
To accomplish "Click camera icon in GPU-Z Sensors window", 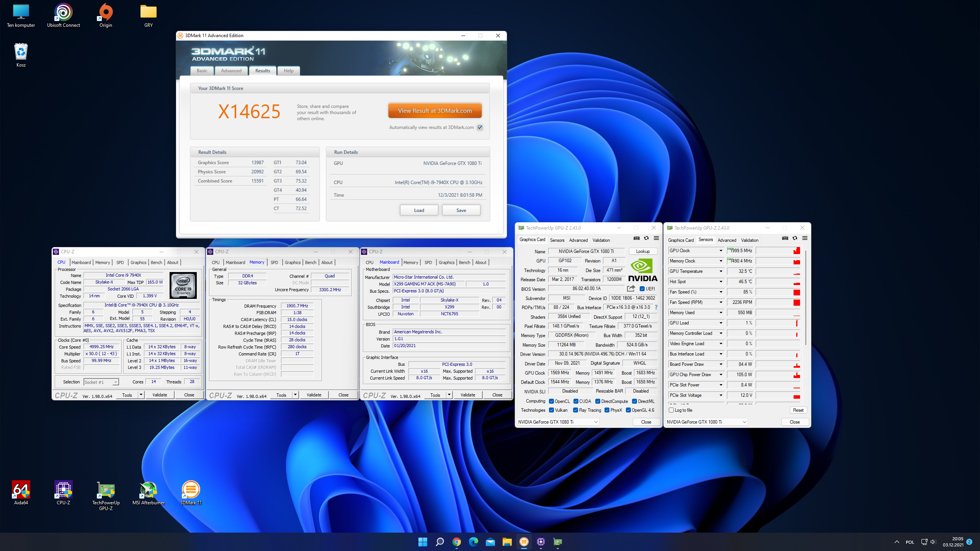I will coord(785,238).
